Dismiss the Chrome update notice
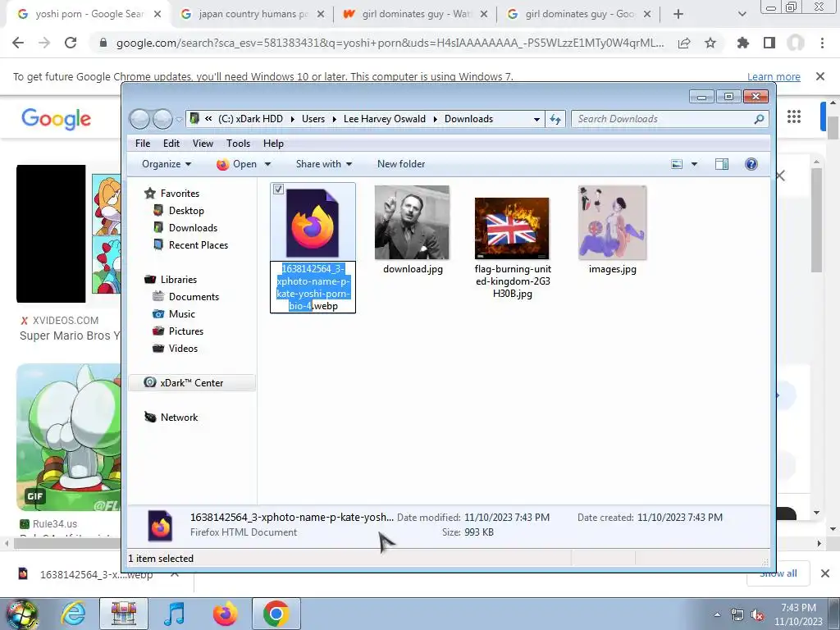The height and width of the screenshot is (630, 840). click(820, 76)
